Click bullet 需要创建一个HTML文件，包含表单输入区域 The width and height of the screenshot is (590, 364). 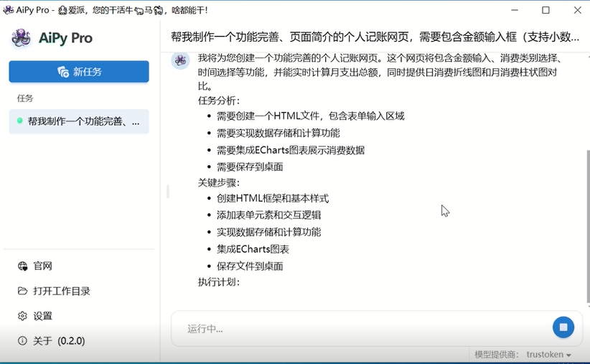[310, 116]
